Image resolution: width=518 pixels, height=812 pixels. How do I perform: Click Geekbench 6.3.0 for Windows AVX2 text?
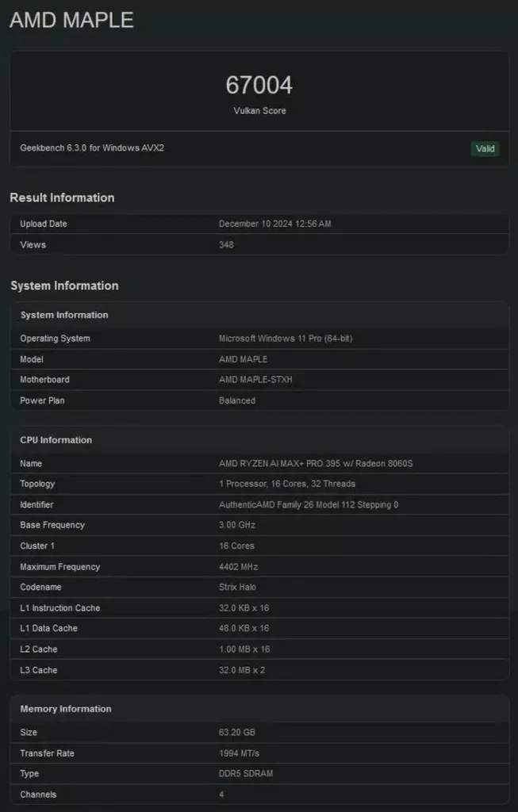click(x=92, y=147)
